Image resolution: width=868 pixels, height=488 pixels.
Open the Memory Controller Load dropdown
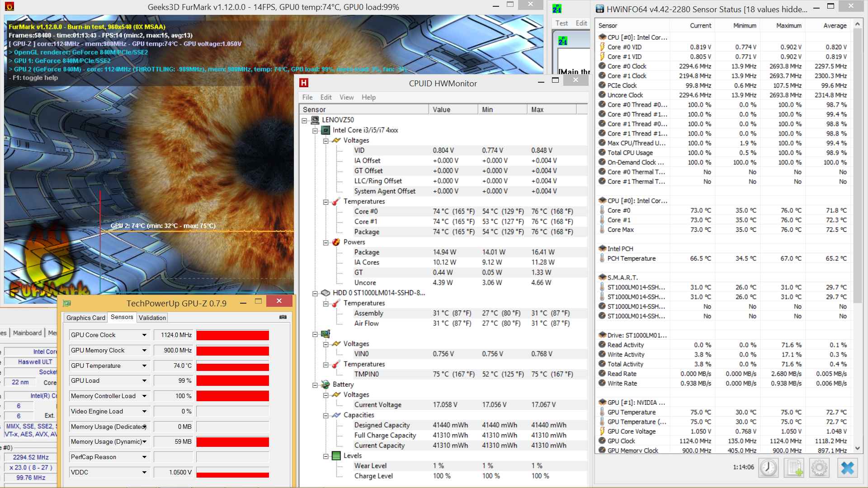point(144,396)
